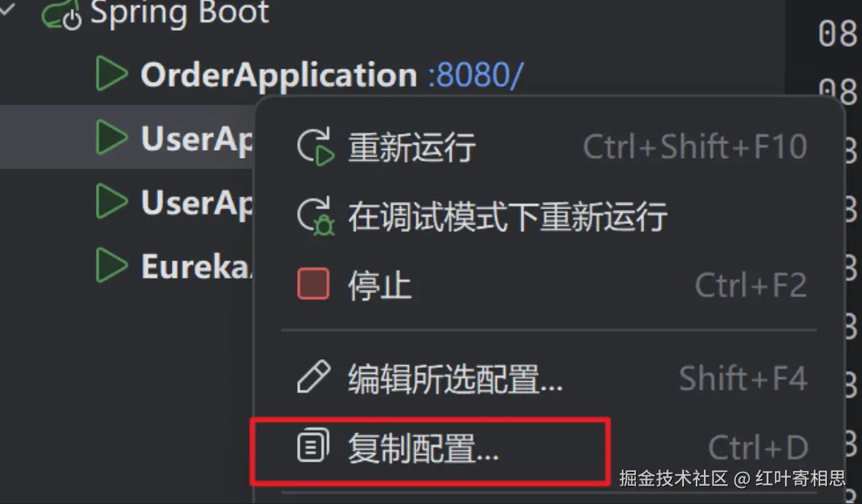
Task: Open 编辑所选配置... menu entry
Action: [550, 378]
